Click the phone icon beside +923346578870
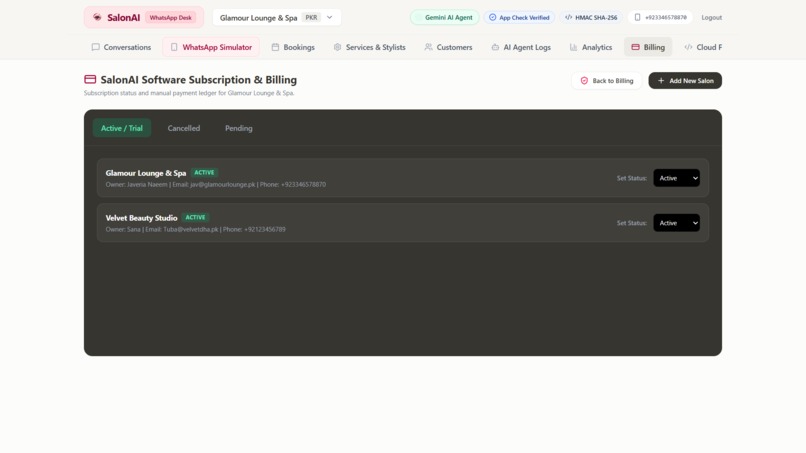 pos(637,17)
